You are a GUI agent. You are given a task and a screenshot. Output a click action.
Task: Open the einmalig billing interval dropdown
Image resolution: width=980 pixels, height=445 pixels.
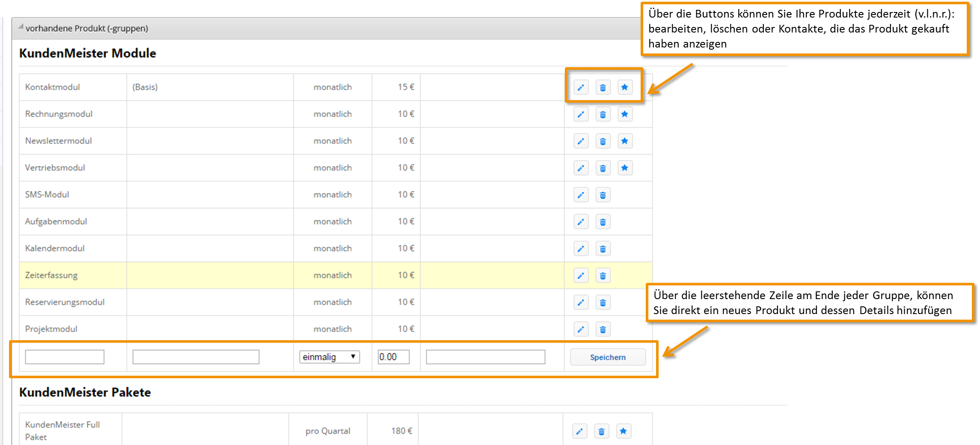[x=329, y=357]
